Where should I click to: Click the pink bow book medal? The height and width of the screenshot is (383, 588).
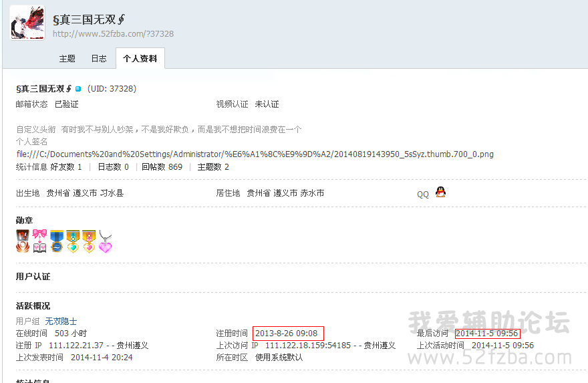39,241
